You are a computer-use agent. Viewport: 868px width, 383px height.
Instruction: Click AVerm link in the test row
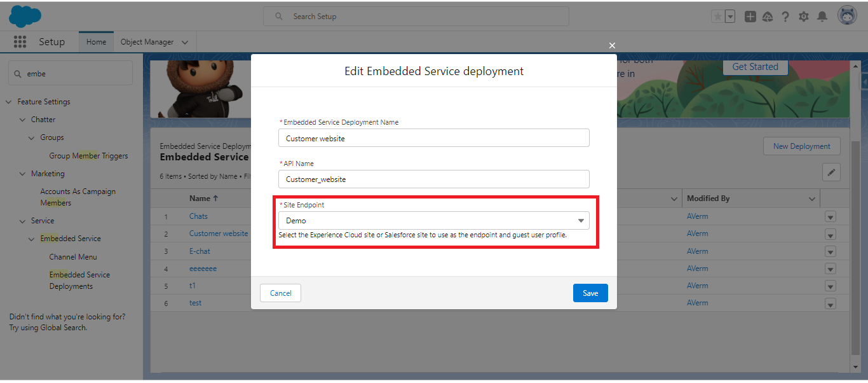pos(697,303)
